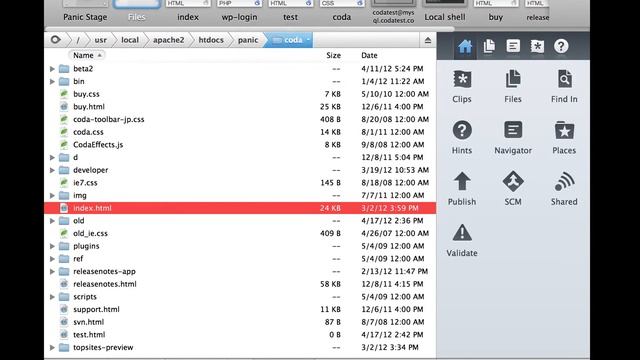
Task: Go to the apache2 path segment
Action: click(169, 40)
